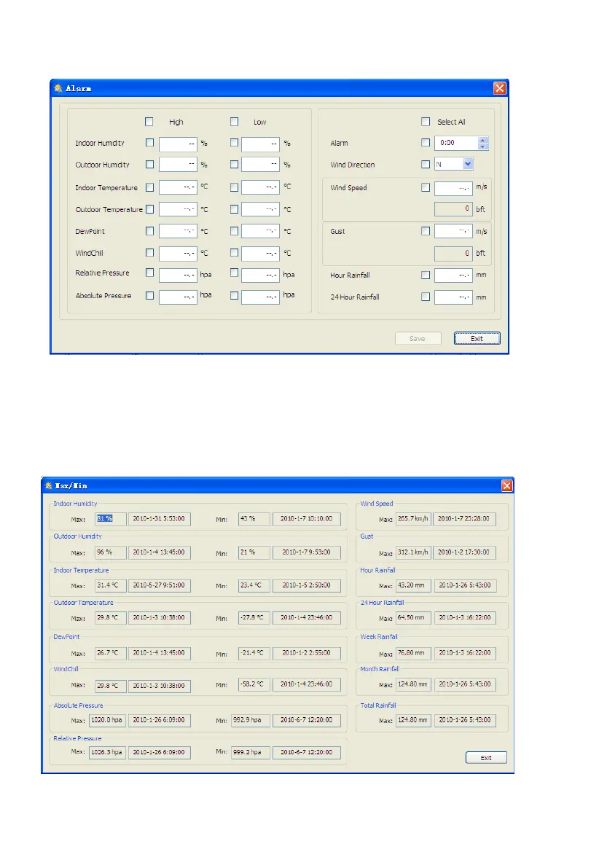Image resolution: width=599 pixels, height=868 pixels.
Task: Click the alarm time field showing 0:00
Action: coord(456,143)
